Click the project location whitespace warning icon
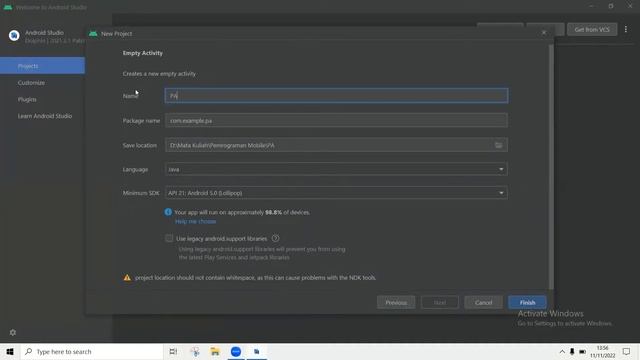The height and width of the screenshot is (360, 640). pos(127,278)
